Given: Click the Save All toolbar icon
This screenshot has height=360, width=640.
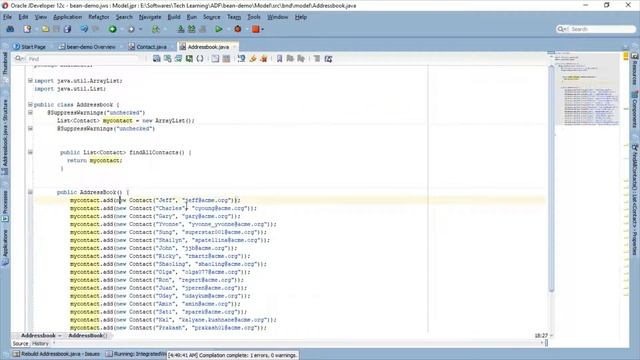Looking at the screenshot, I should pos(67,29).
